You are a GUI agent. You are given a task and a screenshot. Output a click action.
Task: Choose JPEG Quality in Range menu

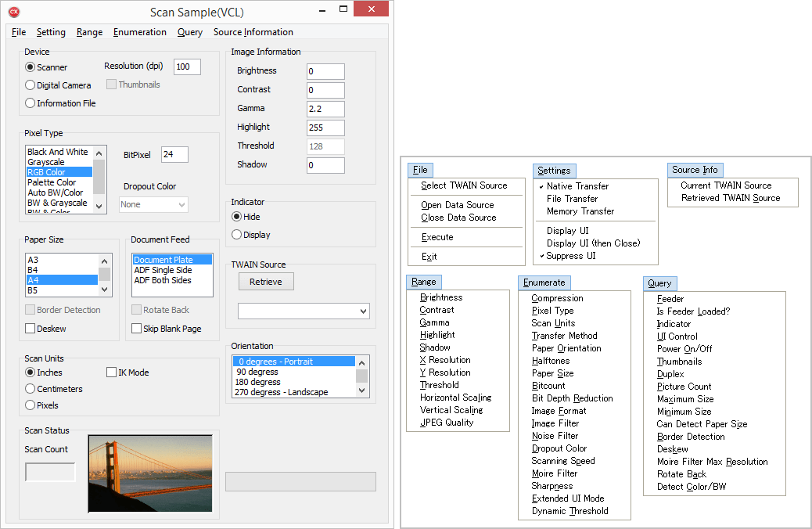(447, 423)
